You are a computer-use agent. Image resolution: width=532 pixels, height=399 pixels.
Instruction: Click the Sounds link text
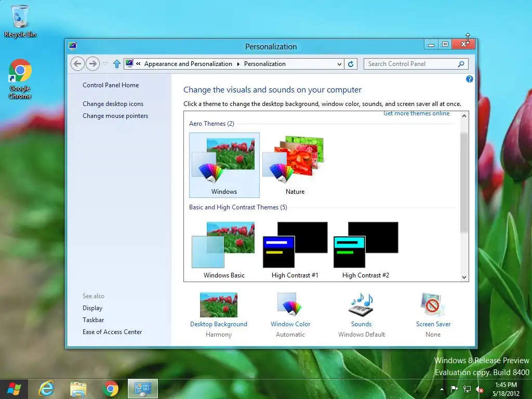[x=362, y=324]
